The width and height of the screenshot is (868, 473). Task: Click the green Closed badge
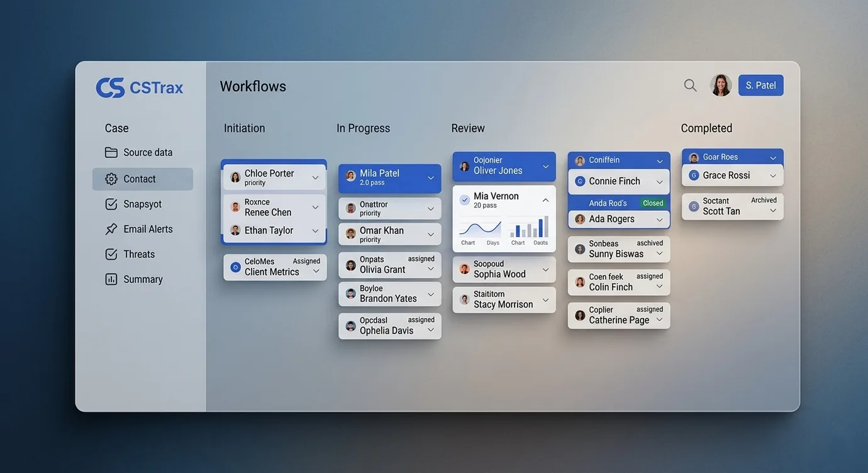click(x=653, y=203)
